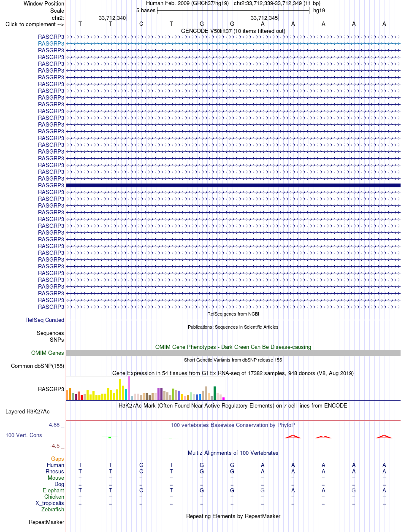
Task: Click 'Human Feb. 2009 (GRCh37/hg19)' assembly text
Action: pos(187,3)
